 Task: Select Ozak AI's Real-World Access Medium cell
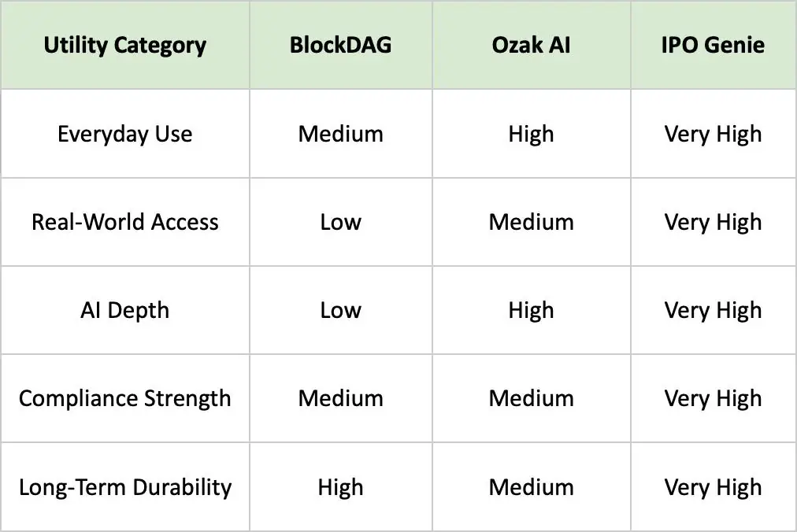[x=531, y=222]
